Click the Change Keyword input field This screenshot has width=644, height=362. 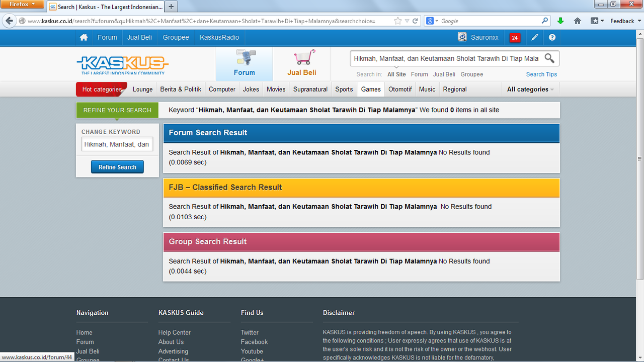[117, 144]
